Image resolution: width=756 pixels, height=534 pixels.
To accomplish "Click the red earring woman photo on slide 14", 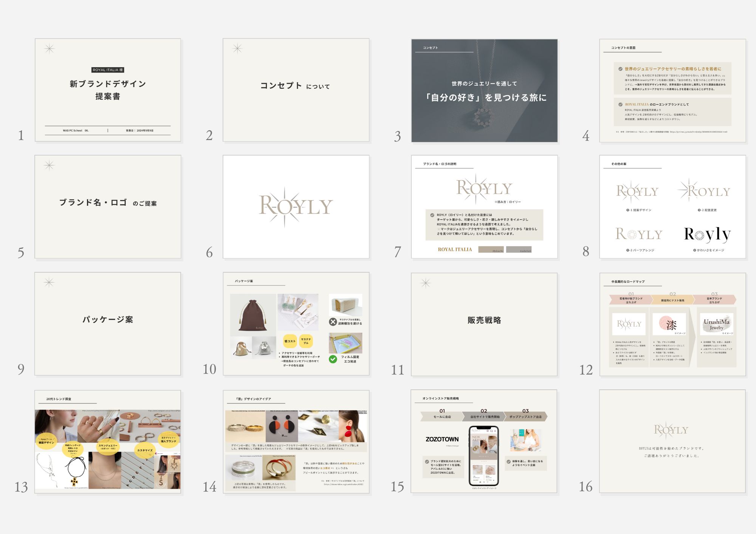I will click(x=353, y=426).
